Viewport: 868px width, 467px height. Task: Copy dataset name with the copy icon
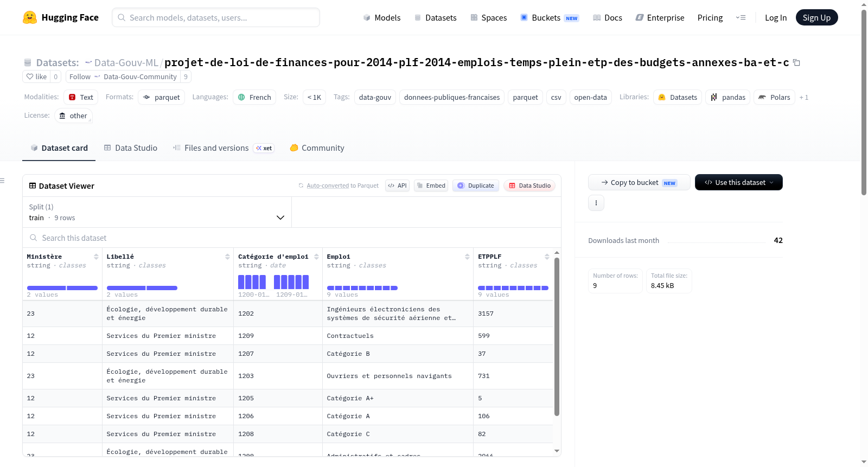click(x=796, y=62)
